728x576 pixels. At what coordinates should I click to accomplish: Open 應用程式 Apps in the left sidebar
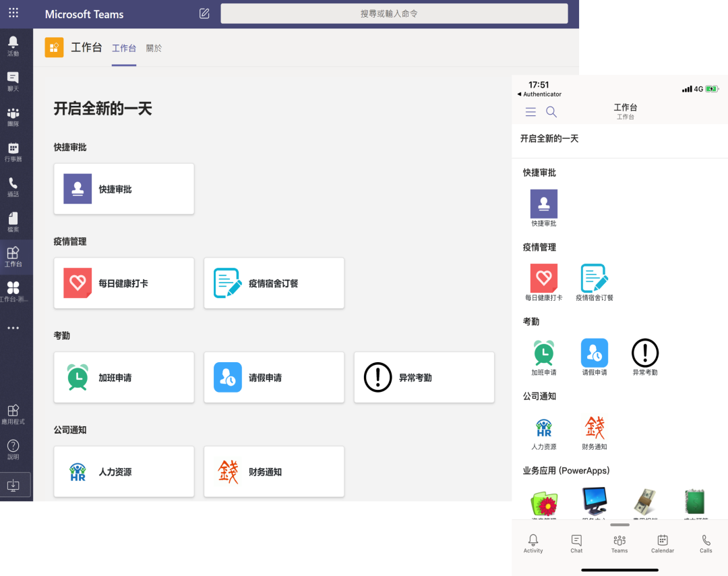click(13, 414)
